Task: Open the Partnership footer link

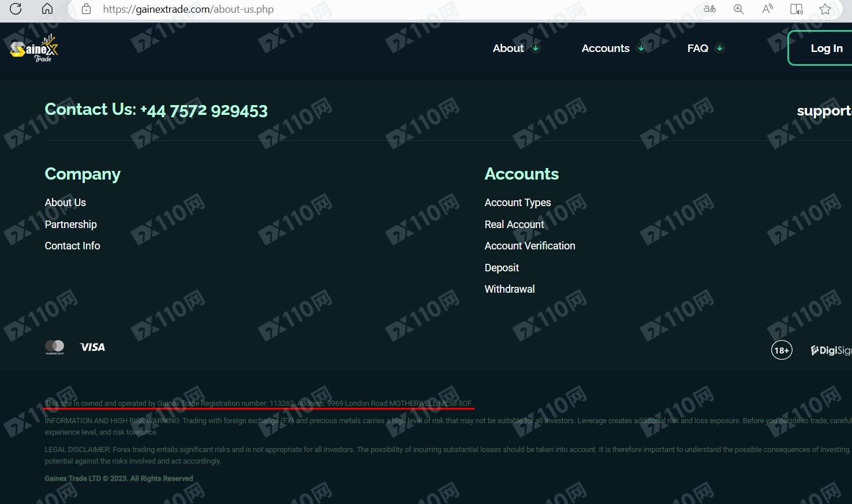Action: pyautogui.click(x=71, y=225)
